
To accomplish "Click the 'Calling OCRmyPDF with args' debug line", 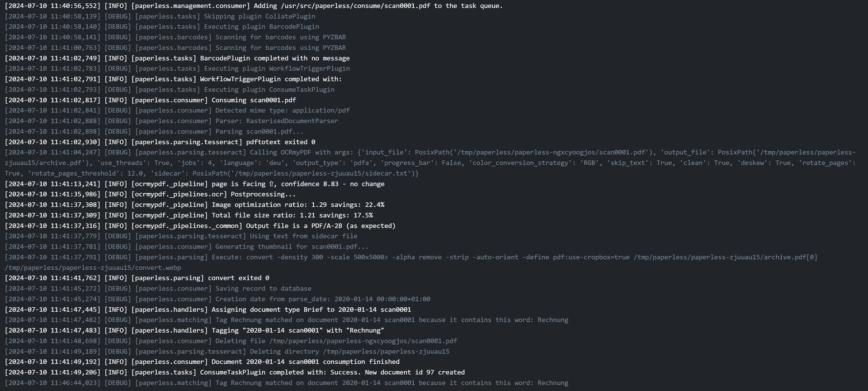I will pos(430,163).
